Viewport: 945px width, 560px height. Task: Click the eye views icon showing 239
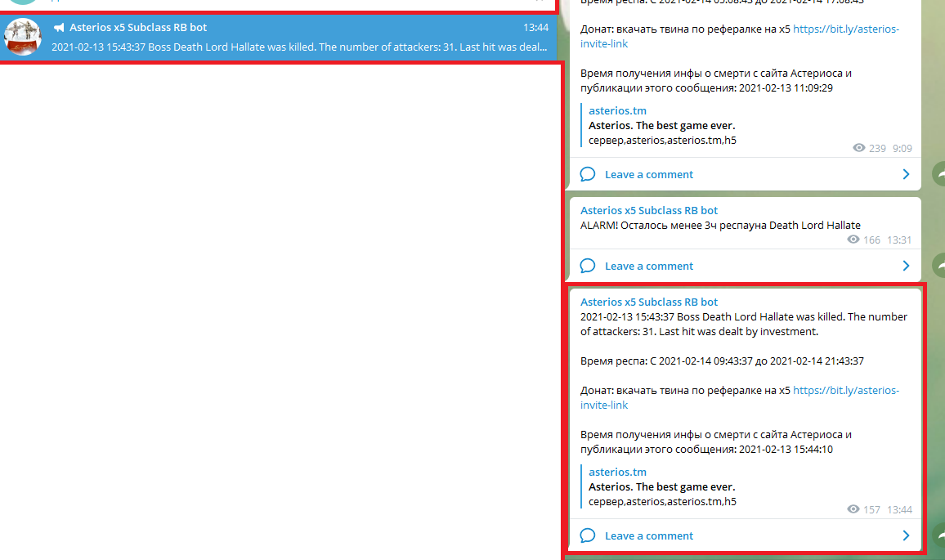[858, 148]
